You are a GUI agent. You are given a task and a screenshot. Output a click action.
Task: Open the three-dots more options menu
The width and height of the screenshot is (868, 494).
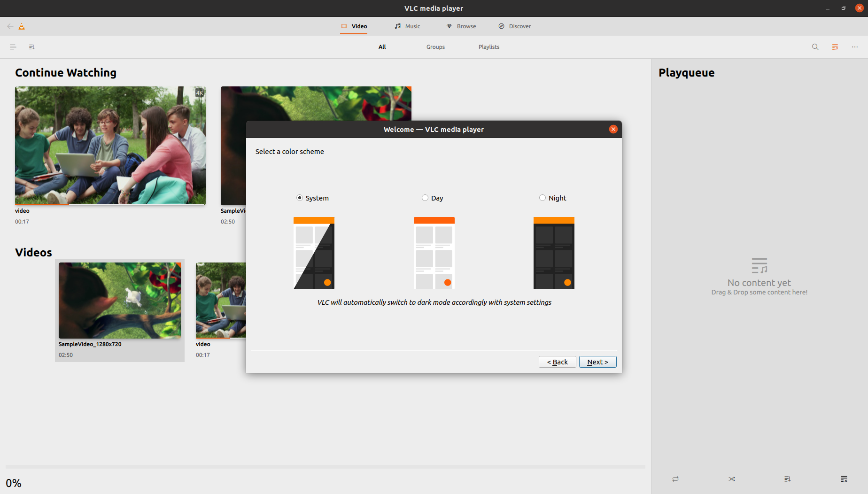(854, 47)
